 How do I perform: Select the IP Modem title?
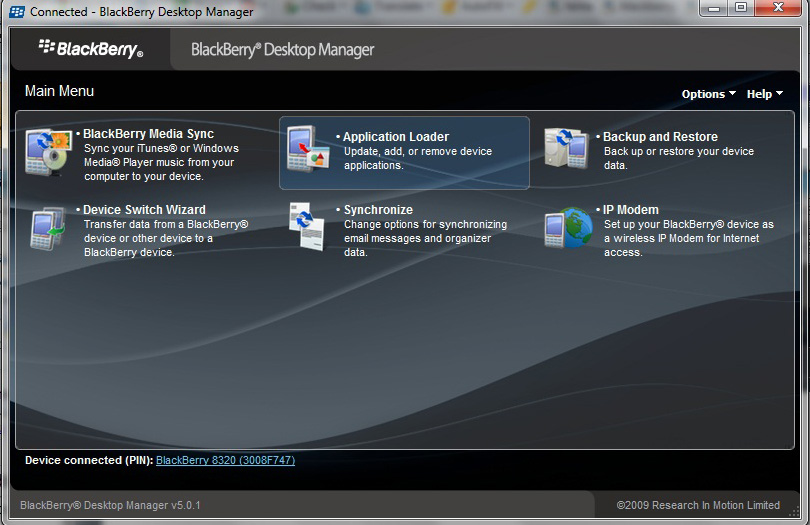tap(631, 210)
